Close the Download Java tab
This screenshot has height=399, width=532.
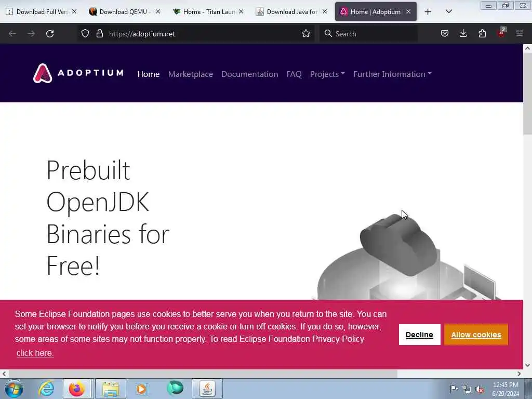325,11
